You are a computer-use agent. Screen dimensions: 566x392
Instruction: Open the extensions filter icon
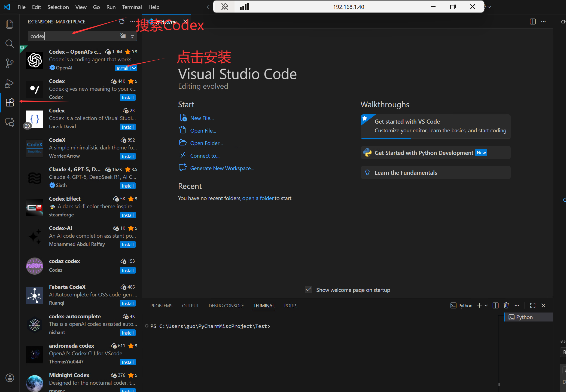132,36
